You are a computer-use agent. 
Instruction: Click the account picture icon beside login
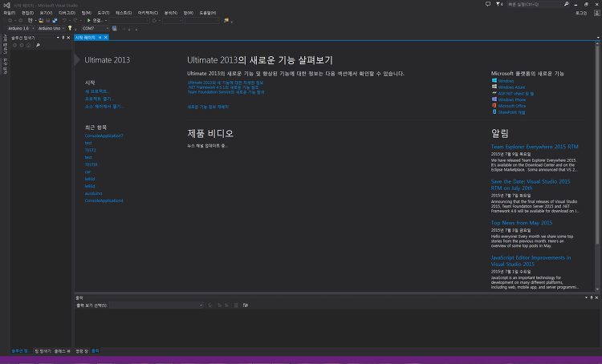(596, 13)
